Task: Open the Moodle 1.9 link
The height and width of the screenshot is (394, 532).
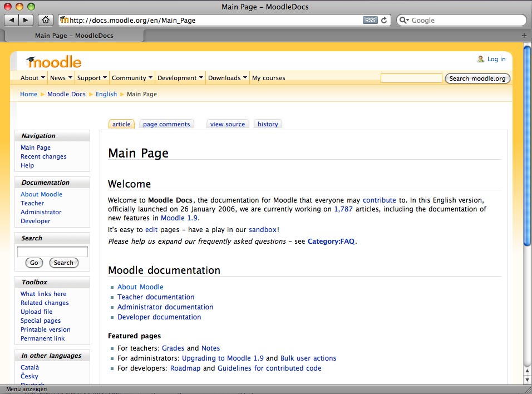Action: 179,218
